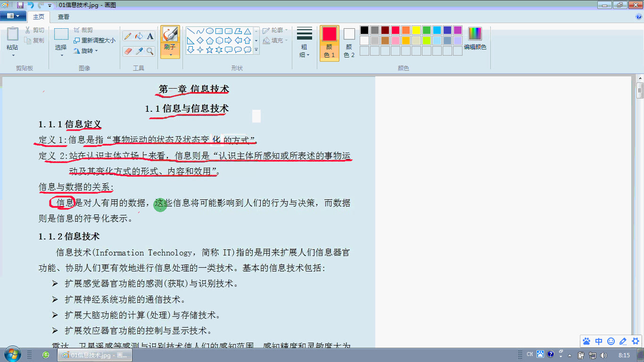Screen dimensions: 644x362
Task: Click the taskbar clock 8:15
Action: [x=624, y=355]
